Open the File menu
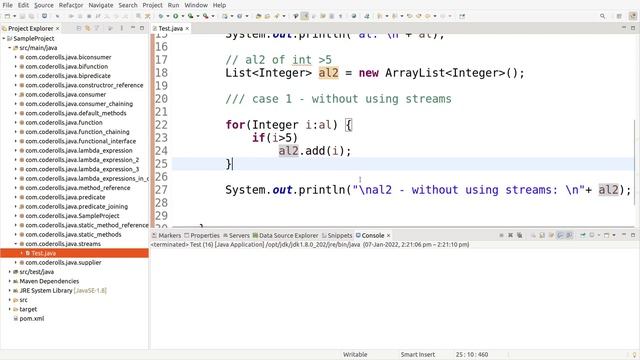This screenshot has width=640, height=360. [x=7, y=5]
